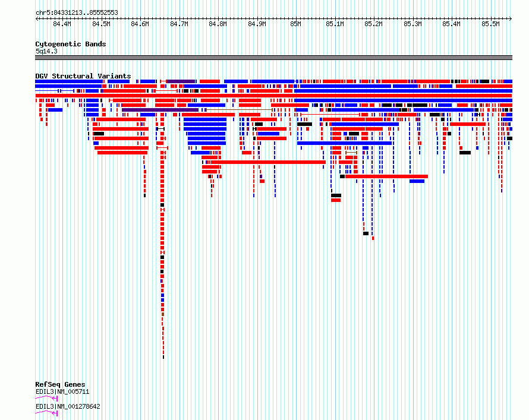Viewport: 529px width, 420px height.
Task: Click the red variant bar spanning the entire region
Action: [x=273, y=96]
